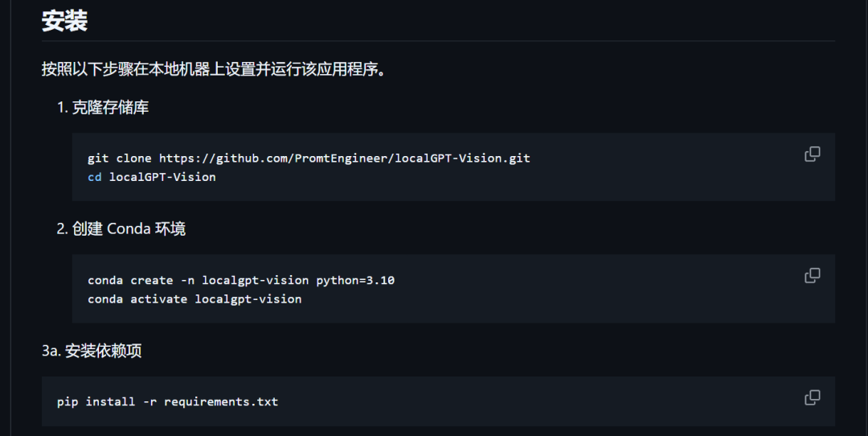Click the -n flag in conda create
Viewport: 868px width, 436px height.
coord(187,281)
